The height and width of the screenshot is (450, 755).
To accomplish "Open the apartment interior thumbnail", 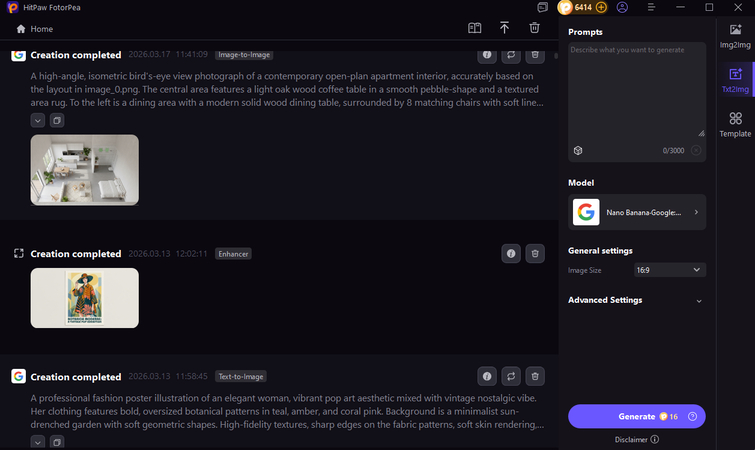I will click(85, 170).
